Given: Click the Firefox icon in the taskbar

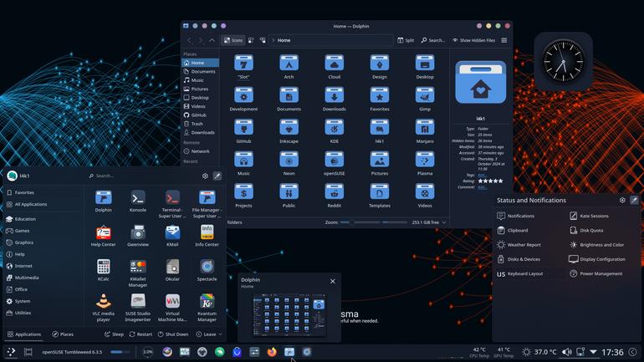Looking at the screenshot, I should tap(272, 352).
